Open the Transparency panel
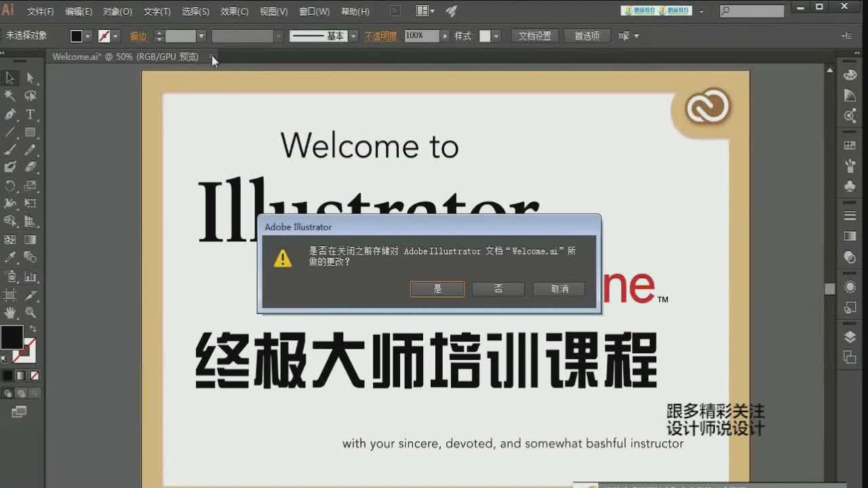This screenshot has height=488, width=868. click(850, 257)
